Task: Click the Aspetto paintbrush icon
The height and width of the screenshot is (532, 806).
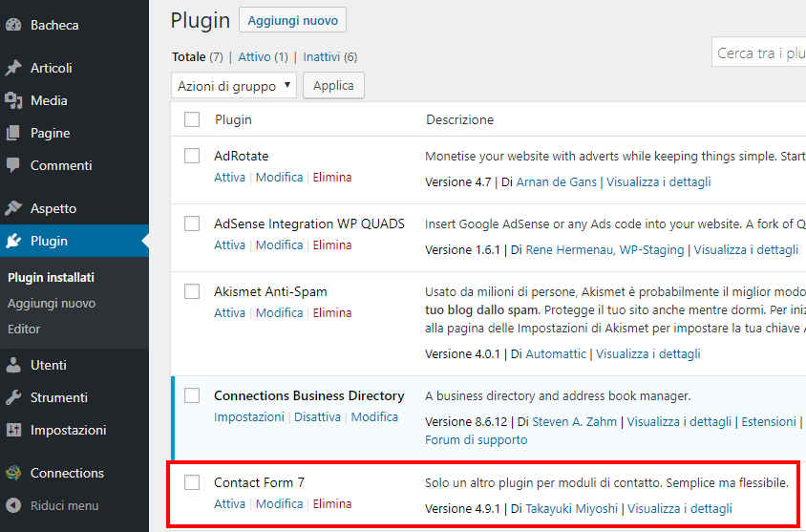Action: (x=13, y=208)
